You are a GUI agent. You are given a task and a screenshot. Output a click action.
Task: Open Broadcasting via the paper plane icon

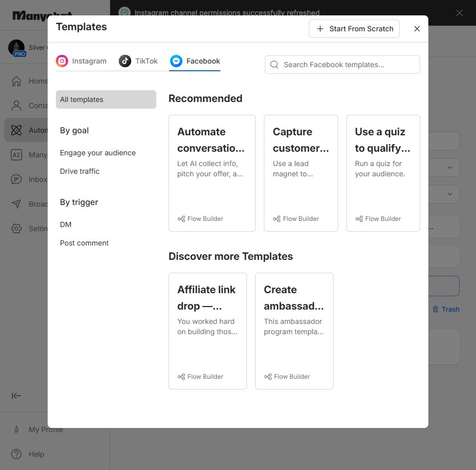[16, 204]
